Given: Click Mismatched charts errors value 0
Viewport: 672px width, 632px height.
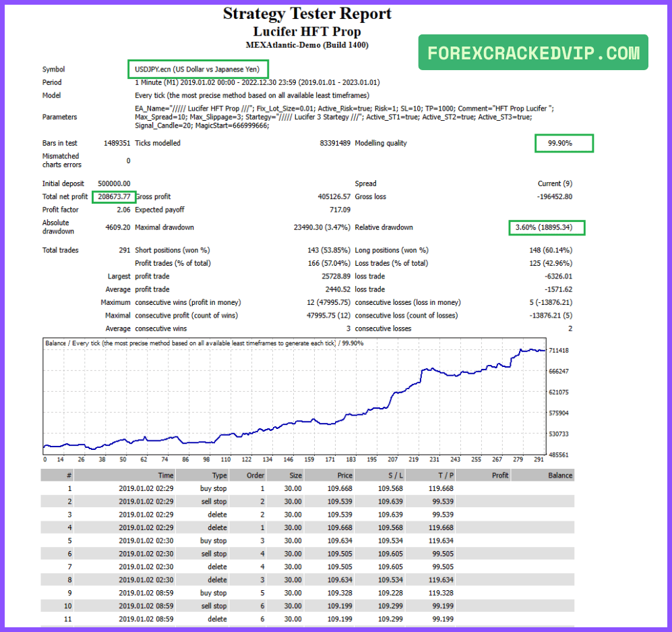Looking at the screenshot, I should tap(128, 161).
